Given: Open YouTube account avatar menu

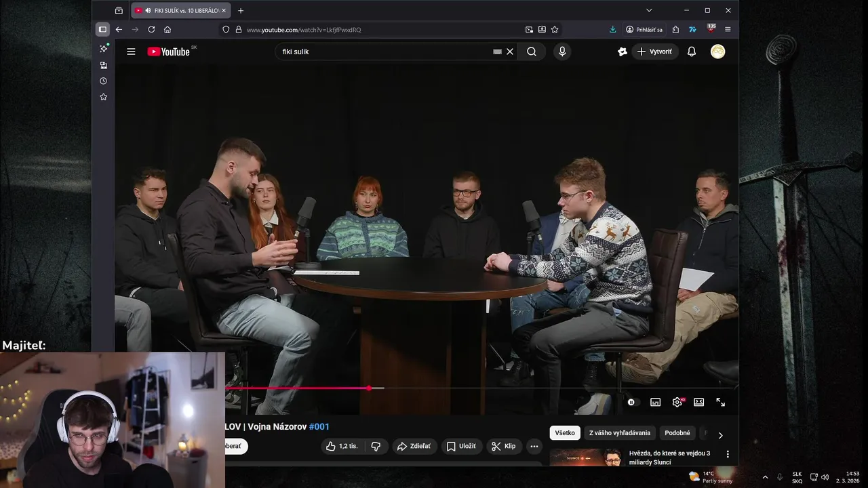Looking at the screenshot, I should tap(717, 52).
